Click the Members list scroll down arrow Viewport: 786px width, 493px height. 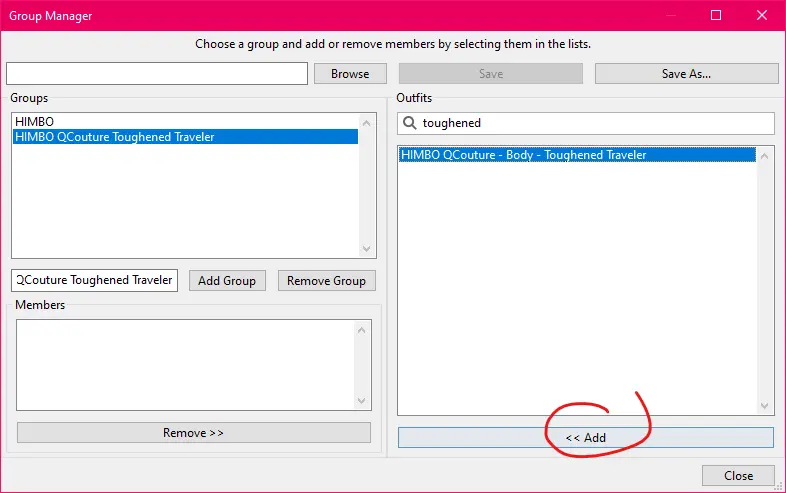361,401
